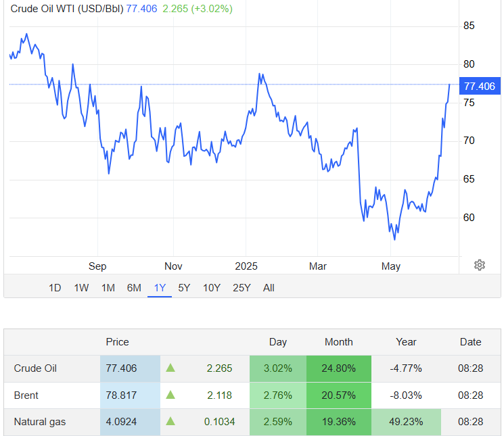Screen dimensions: 504x436
Task: Click Crude Oil up arrow indicator
Action: click(170, 368)
